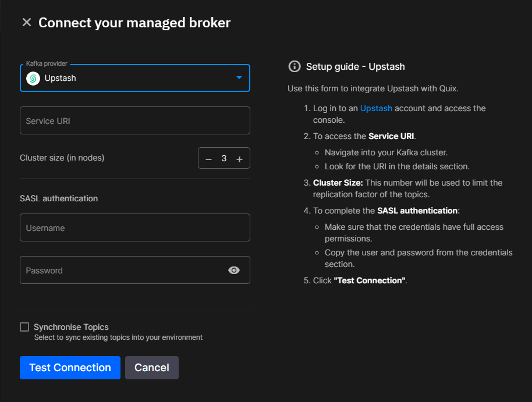
Task: Open the Upstash account link
Action: pyautogui.click(x=377, y=108)
